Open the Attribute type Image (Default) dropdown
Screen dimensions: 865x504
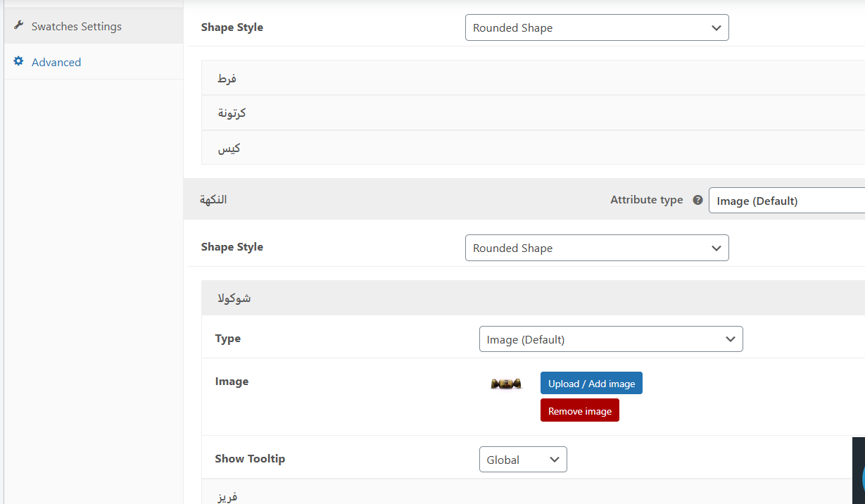click(x=786, y=201)
